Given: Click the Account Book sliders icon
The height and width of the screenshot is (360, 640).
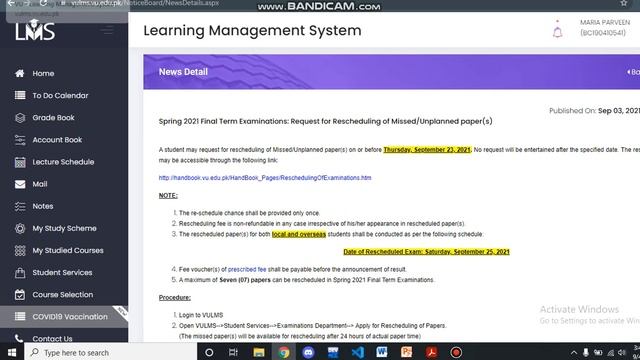Looking at the screenshot, I should (20, 140).
